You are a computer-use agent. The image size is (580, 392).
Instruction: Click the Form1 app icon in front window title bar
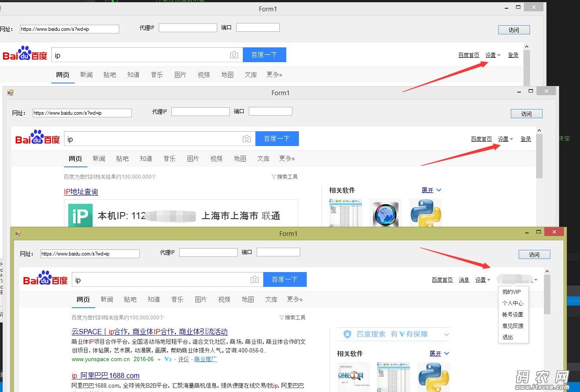[18, 233]
